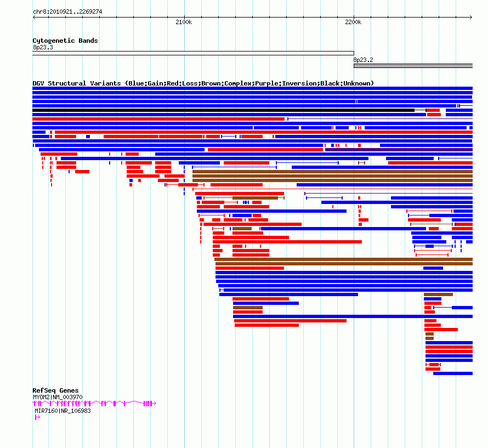
Task: Click the 2200k ruler tick label
Action: click(x=353, y=22)
